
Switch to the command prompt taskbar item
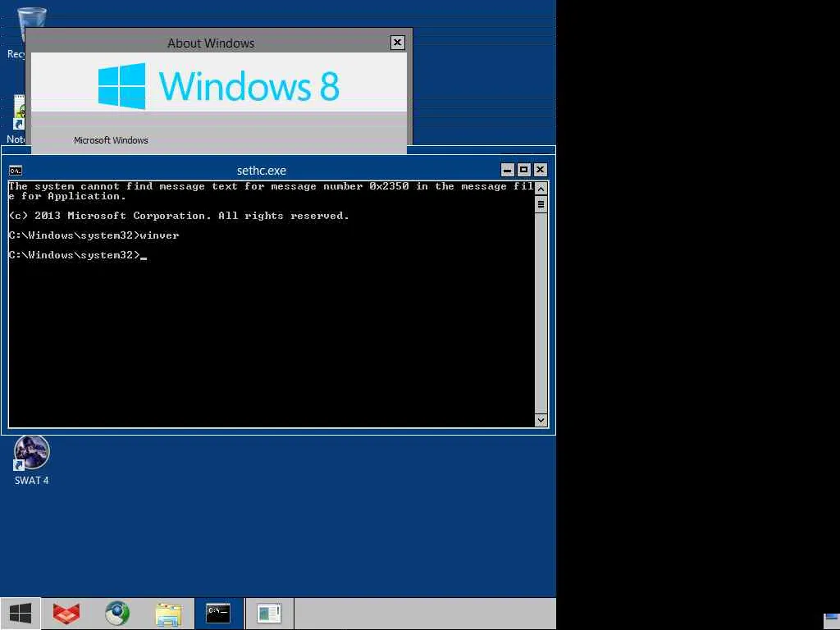[218, 614]
